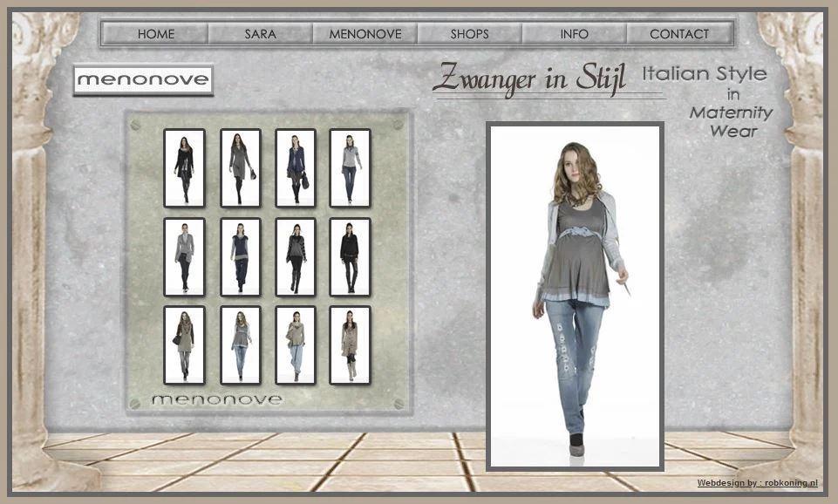
Task: Click the INFO navigation item
Action: 574,34
